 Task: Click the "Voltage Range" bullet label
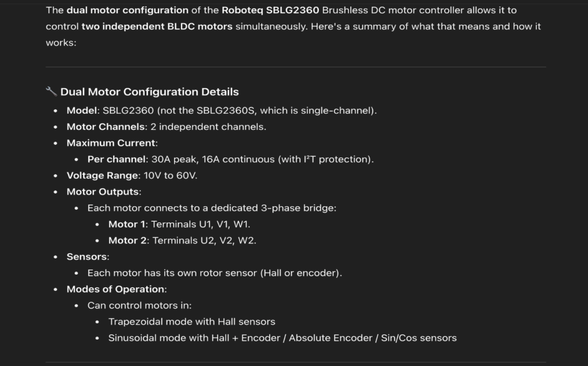tap(102, 175)
